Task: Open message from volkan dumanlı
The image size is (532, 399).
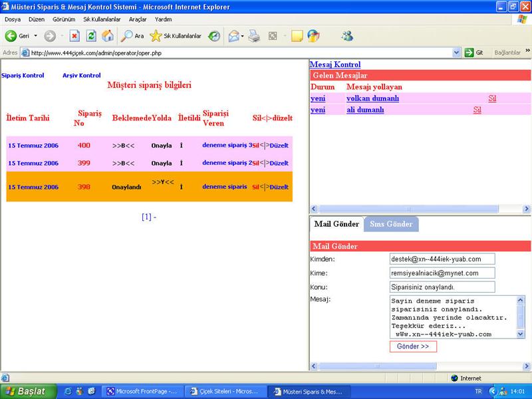Action: 372,98
